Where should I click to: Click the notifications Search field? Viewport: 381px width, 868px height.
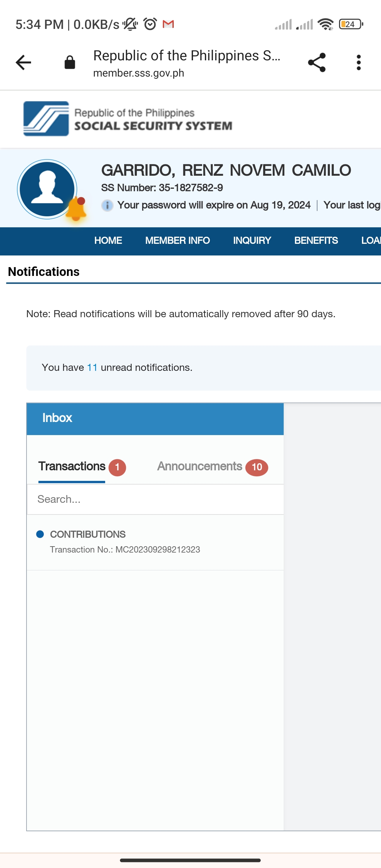(x=155, y=499)
